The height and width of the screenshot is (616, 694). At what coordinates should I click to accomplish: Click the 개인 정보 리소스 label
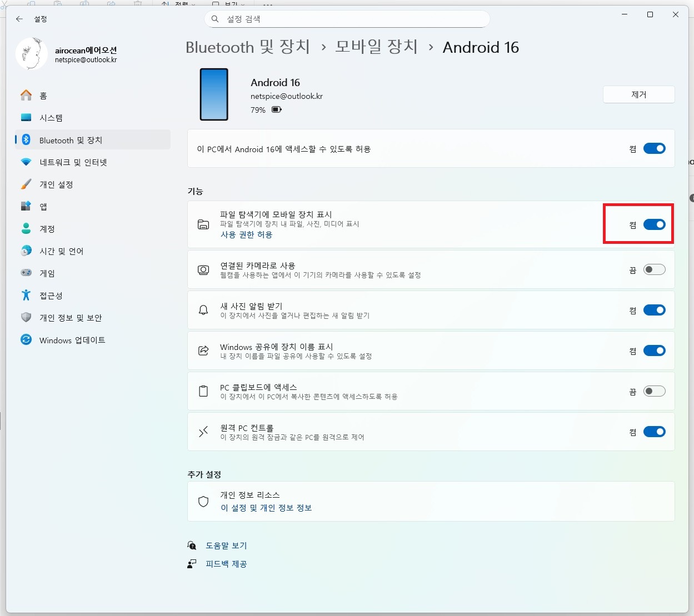point(250,495)
